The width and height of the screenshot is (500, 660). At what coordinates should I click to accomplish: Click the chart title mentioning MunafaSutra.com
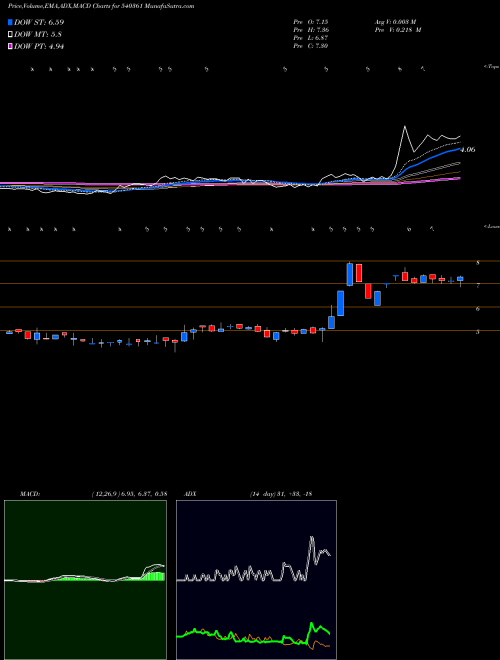101,7
